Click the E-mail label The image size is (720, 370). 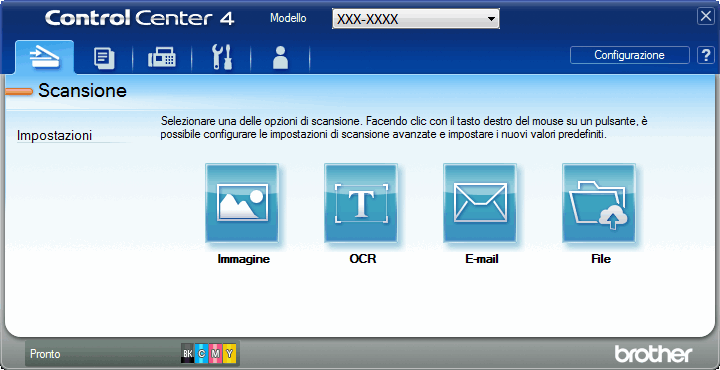482,259
